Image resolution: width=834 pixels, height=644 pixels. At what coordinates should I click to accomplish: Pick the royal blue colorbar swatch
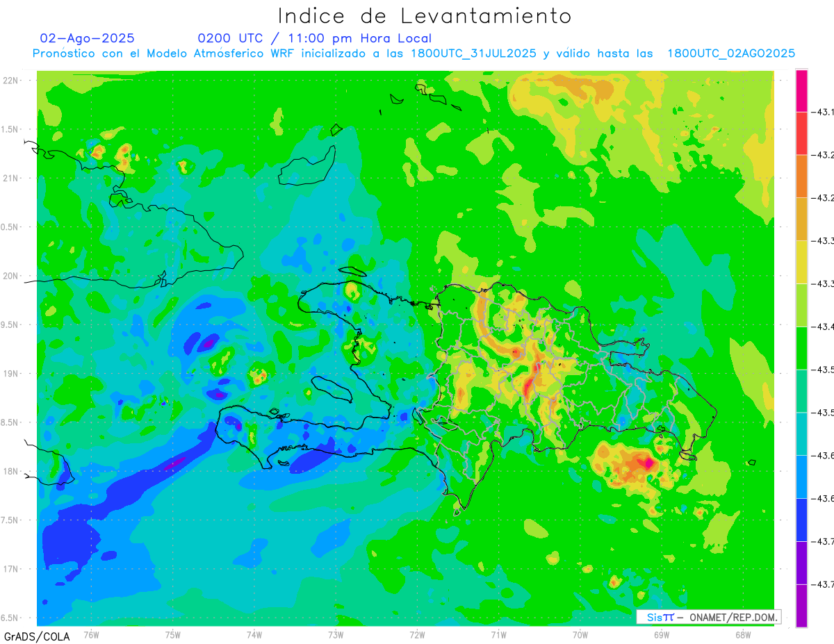pyautogui.click(x=801, y=520)
